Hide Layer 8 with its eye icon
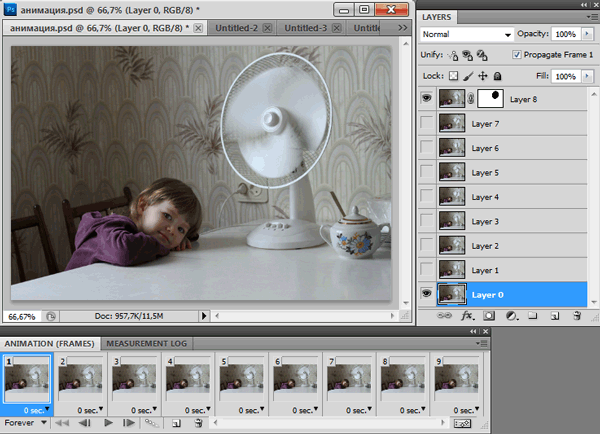This screenshot has height=434, width=600. click(428, 98)
